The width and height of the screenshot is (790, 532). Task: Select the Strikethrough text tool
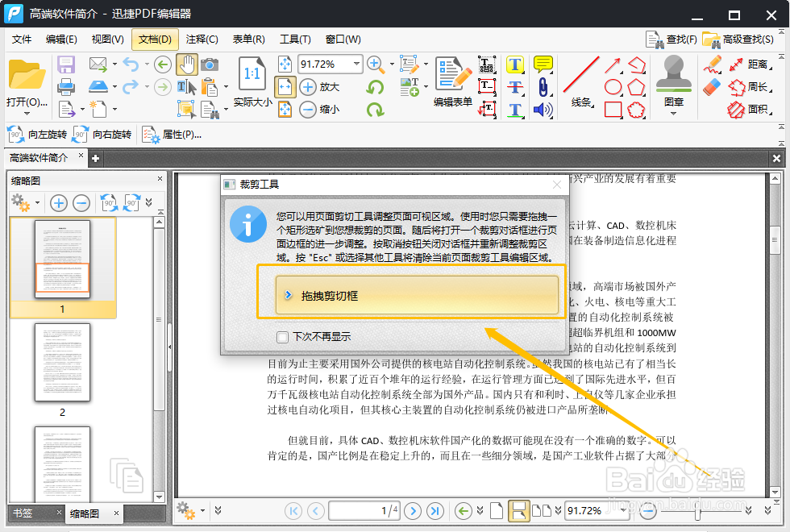click(515, 87)
